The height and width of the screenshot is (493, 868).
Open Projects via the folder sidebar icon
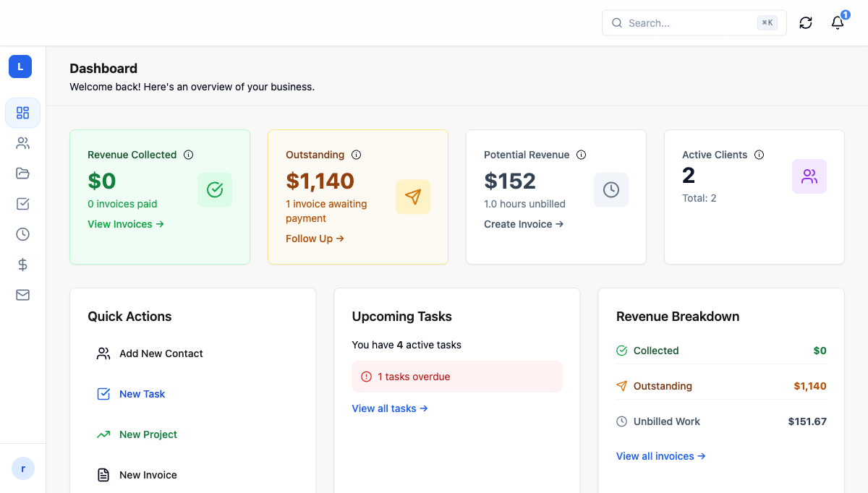pos(22,173)
